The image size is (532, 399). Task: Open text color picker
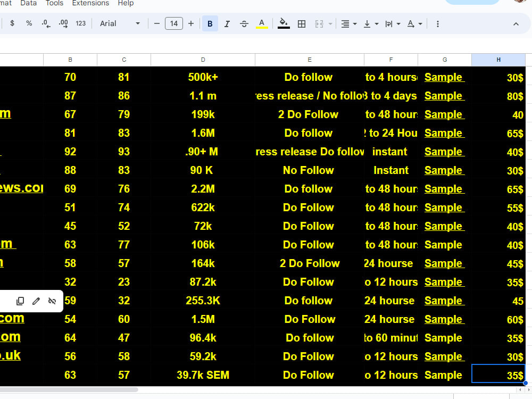[262, 23]
